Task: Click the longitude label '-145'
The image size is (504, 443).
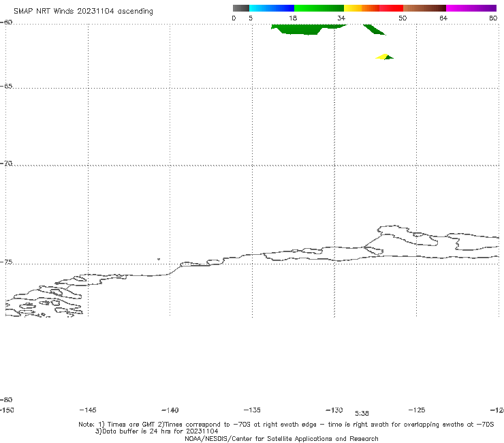Action: point(88,410)
